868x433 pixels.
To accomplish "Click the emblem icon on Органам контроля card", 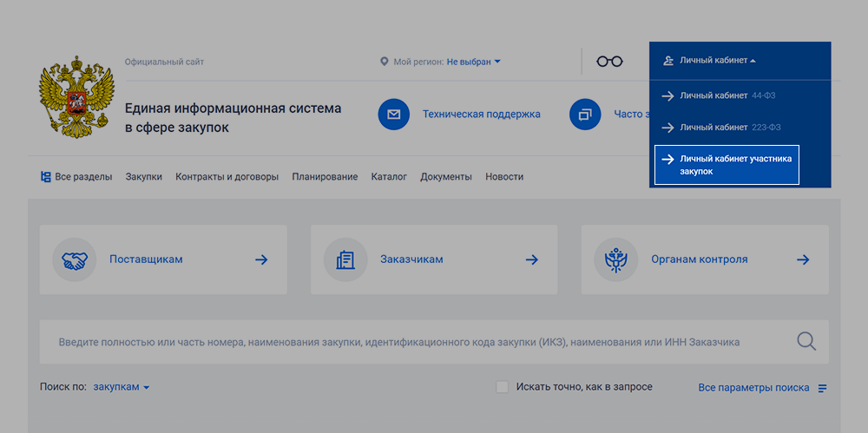I will pos(615,259).
